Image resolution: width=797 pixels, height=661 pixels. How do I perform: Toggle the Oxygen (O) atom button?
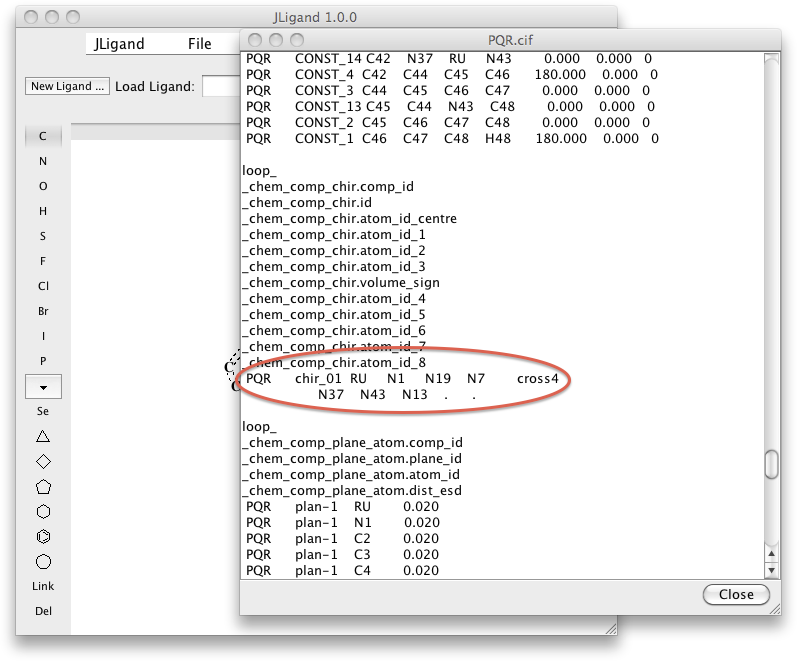pos(43,186)
